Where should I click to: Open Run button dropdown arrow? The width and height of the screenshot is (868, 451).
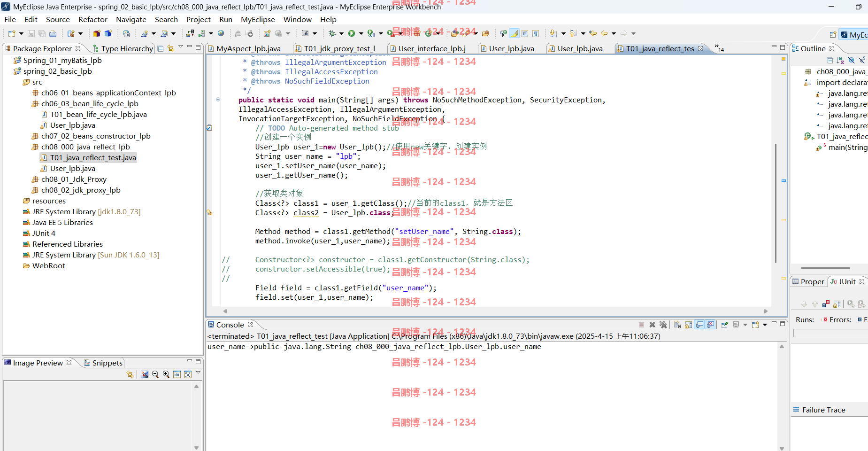[361, 33]
